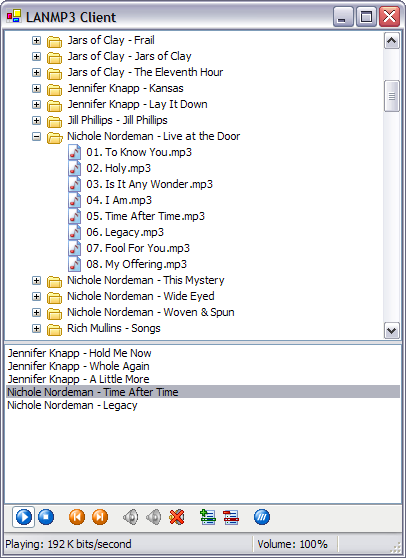Click the mp3 file icon beside 08. My Offering
Screen dimensions: 406x558
[74, 264]
